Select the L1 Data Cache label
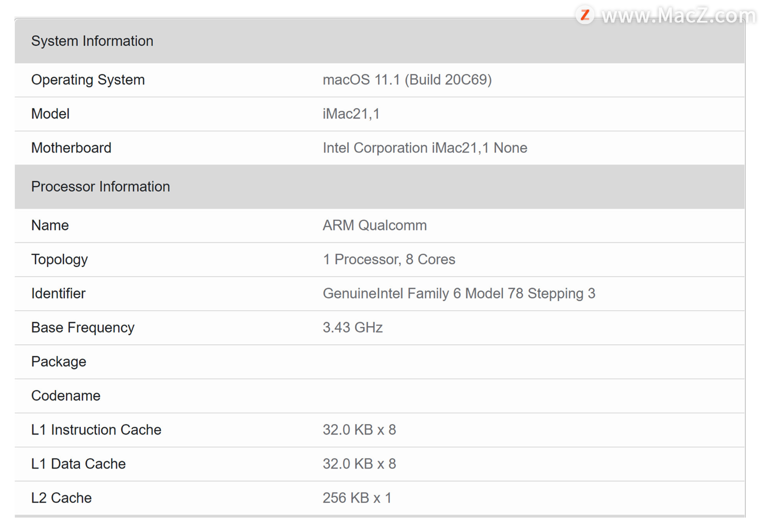 pyautogui.click(x=79, y=464)
